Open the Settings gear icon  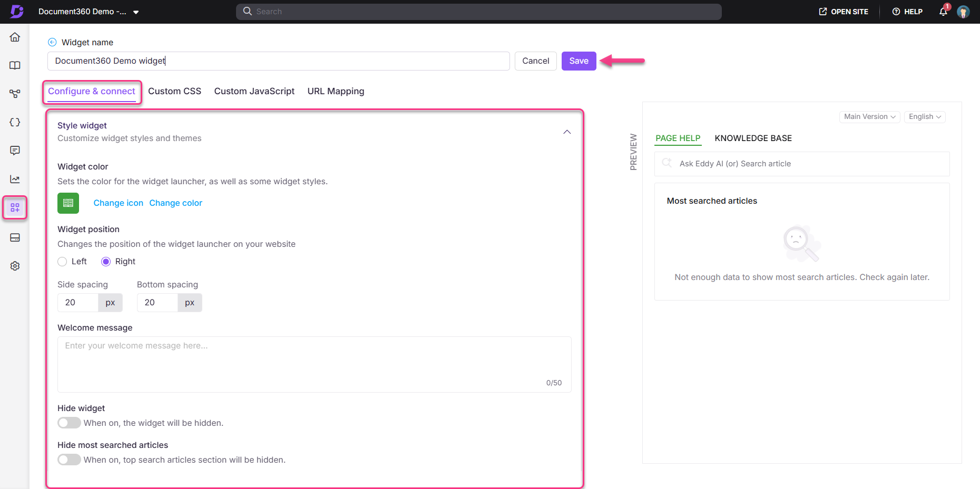click(15, 266)
